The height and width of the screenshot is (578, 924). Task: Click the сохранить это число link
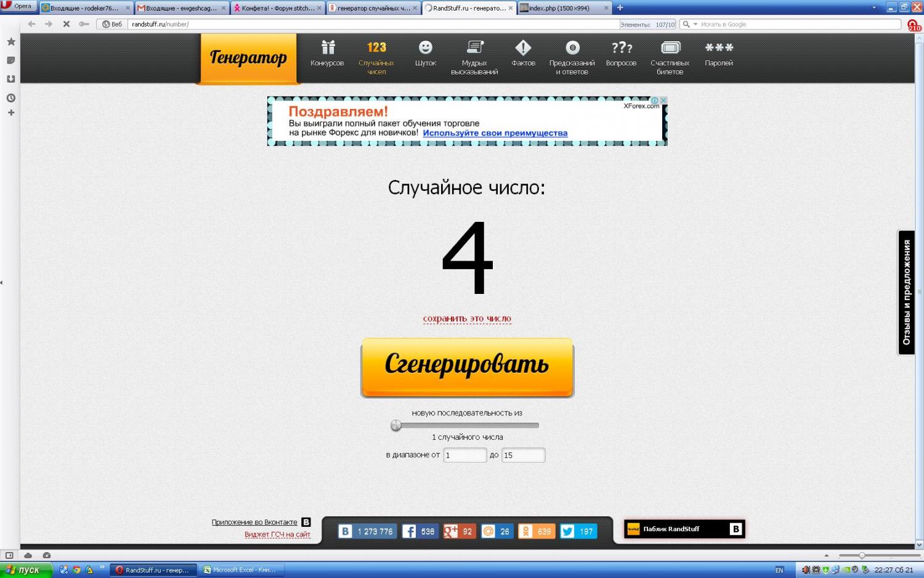[x=467, y=319]
